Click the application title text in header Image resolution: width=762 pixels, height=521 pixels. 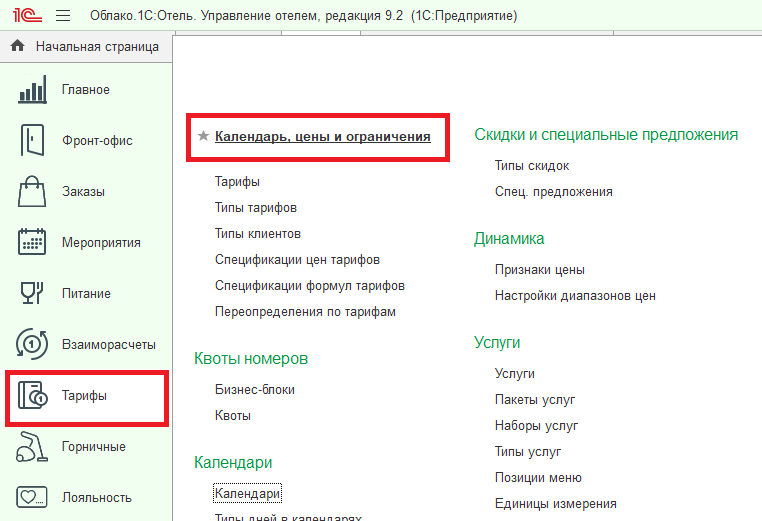303,16
